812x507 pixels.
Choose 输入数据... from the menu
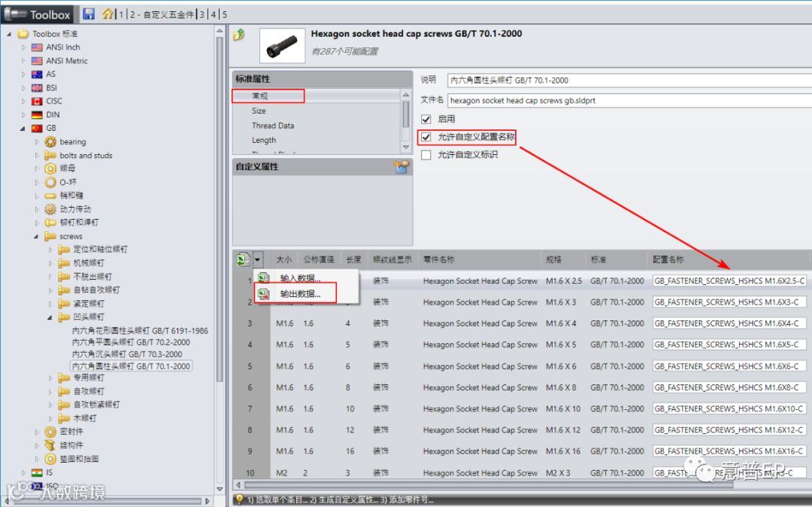click(x=300, y=278)
